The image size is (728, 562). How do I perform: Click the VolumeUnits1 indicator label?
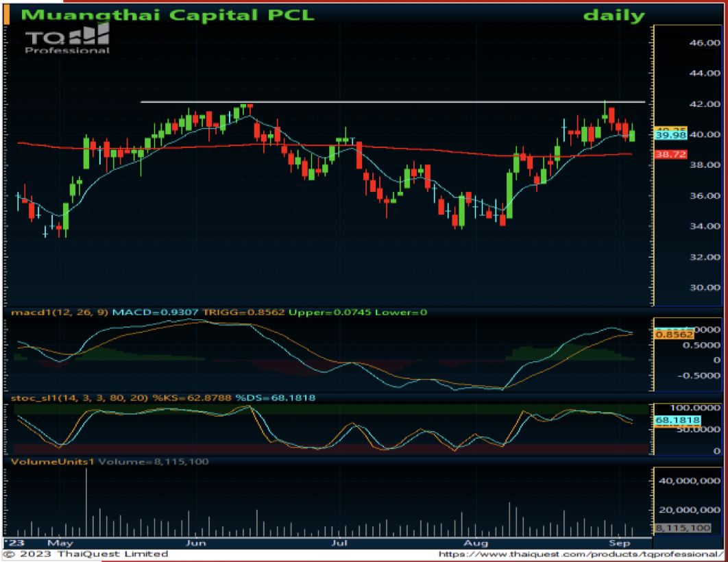(53, 461)
